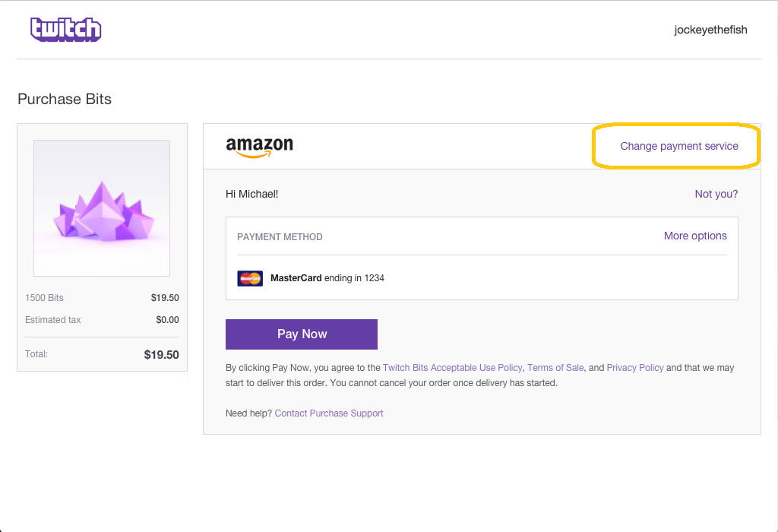
Task: Click Contact Purchase Support link
Action: (x=329, y=413)
